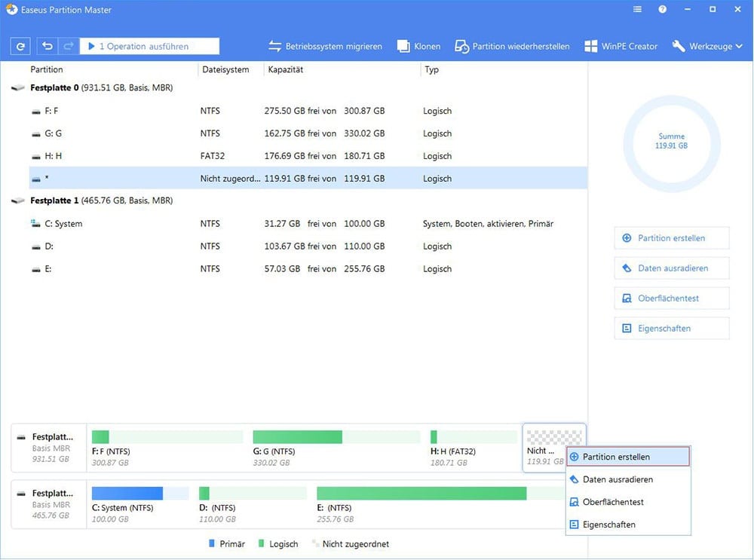Execute 1 Operation ausführen
This screenshot has height=560, width=754.
[x=149, y=46]
